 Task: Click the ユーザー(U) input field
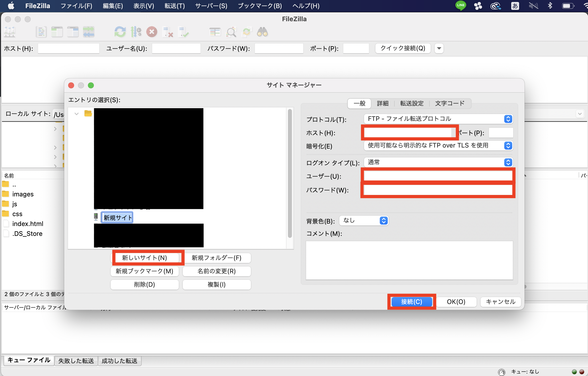pyautogui.click(x=438, y=176)
